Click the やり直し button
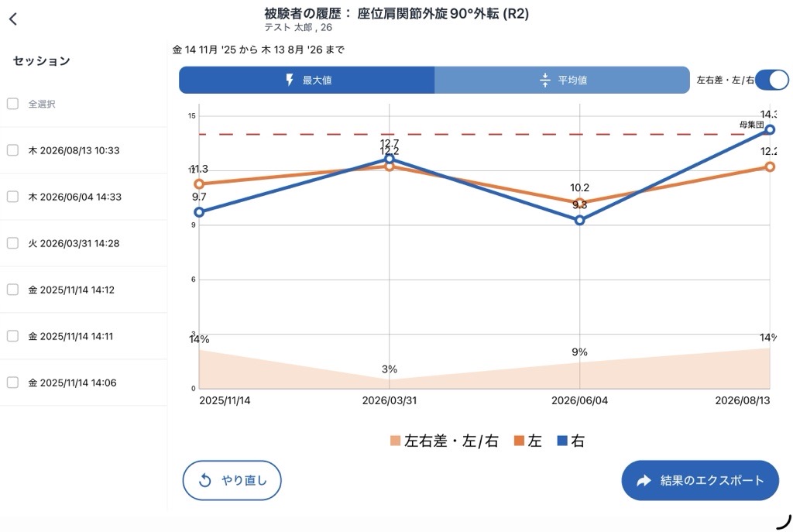 point(232,480)
